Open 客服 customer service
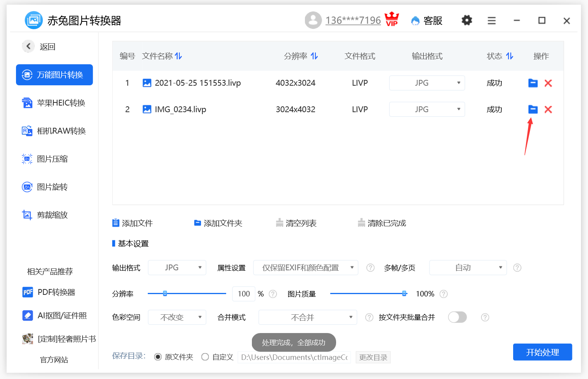588x379 pixels. [x=427, y=21]
